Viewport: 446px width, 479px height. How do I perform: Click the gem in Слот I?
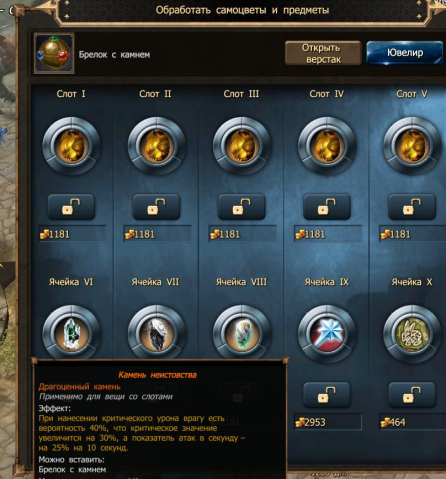(x=71, y=146)
